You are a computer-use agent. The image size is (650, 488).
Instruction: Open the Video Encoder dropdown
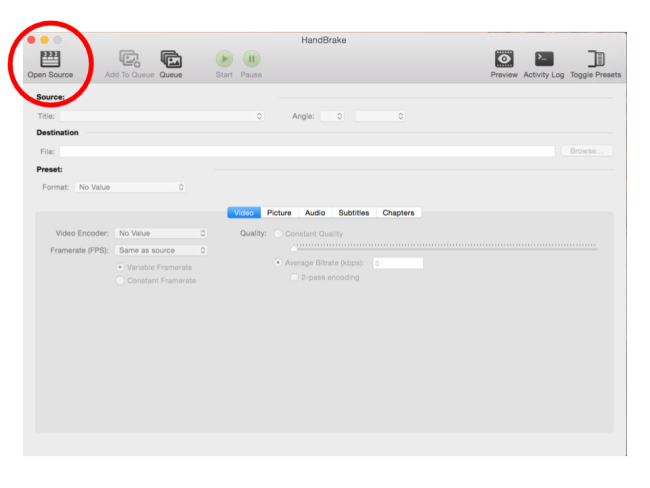tap(161, 233)
